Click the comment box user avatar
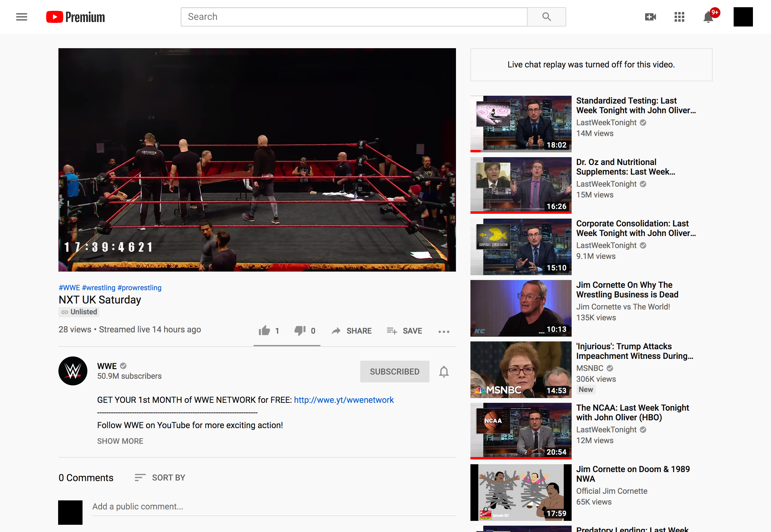771x532 pixels. (70, 512)
